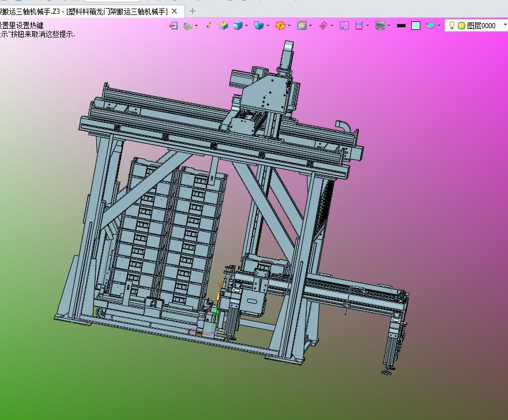
Task: Expand dropdown arrow beside stacked layers icon
Action: coord(439,26)
